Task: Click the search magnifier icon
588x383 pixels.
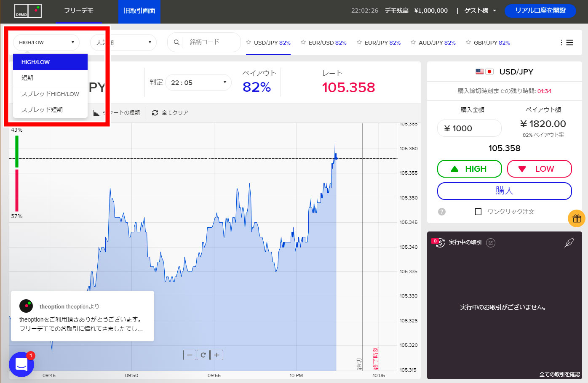Action: coord(176,42)
